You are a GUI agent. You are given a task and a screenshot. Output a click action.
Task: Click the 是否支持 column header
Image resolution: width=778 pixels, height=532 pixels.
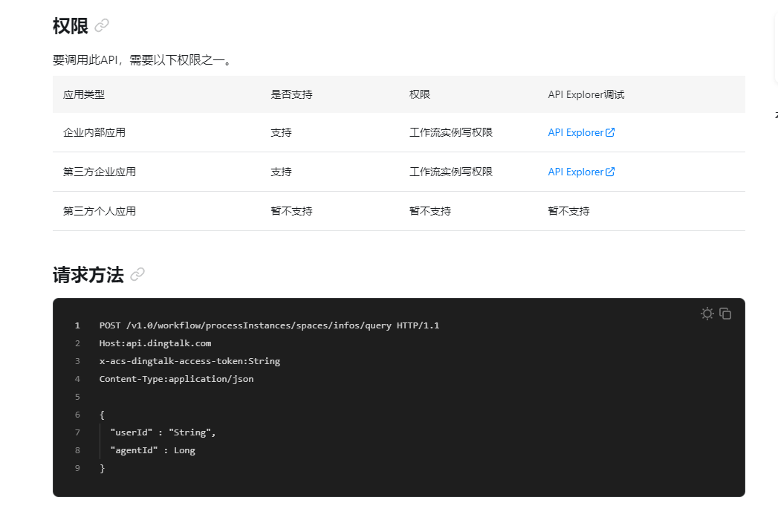291,94
